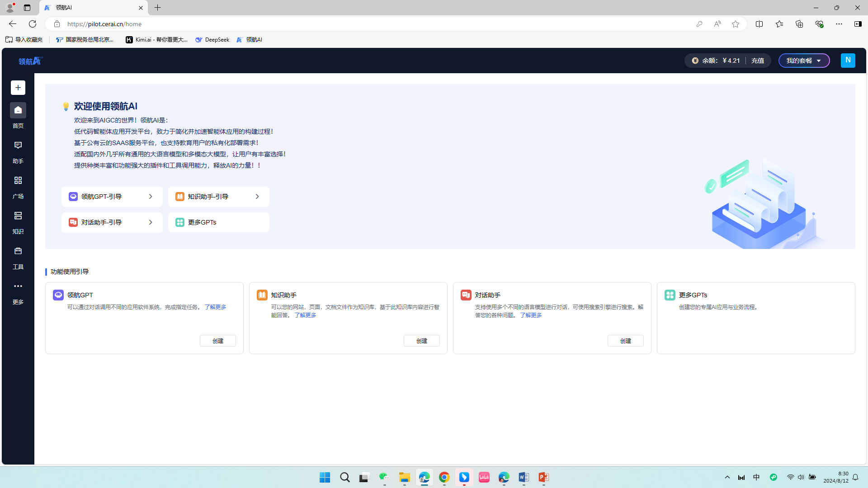Open the 工具 tools sidebar icon
The image size is (868, 488).
click(x=18, y=251)
